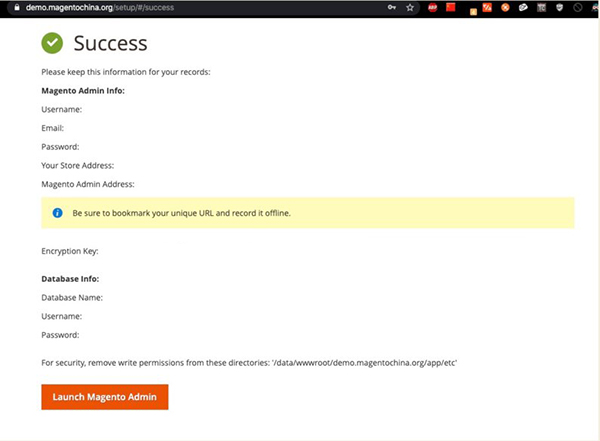Click the remove write permissions security note

click(249, 363)
